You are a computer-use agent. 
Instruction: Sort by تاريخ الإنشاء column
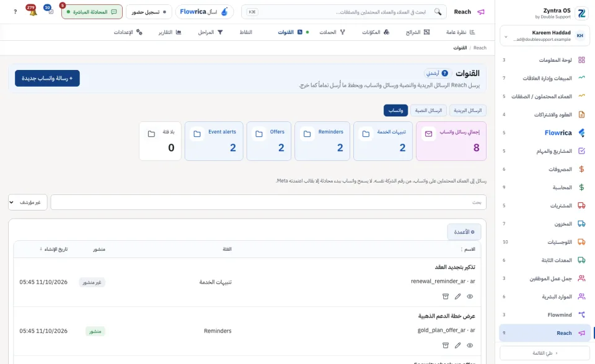(x=53, y=249)
